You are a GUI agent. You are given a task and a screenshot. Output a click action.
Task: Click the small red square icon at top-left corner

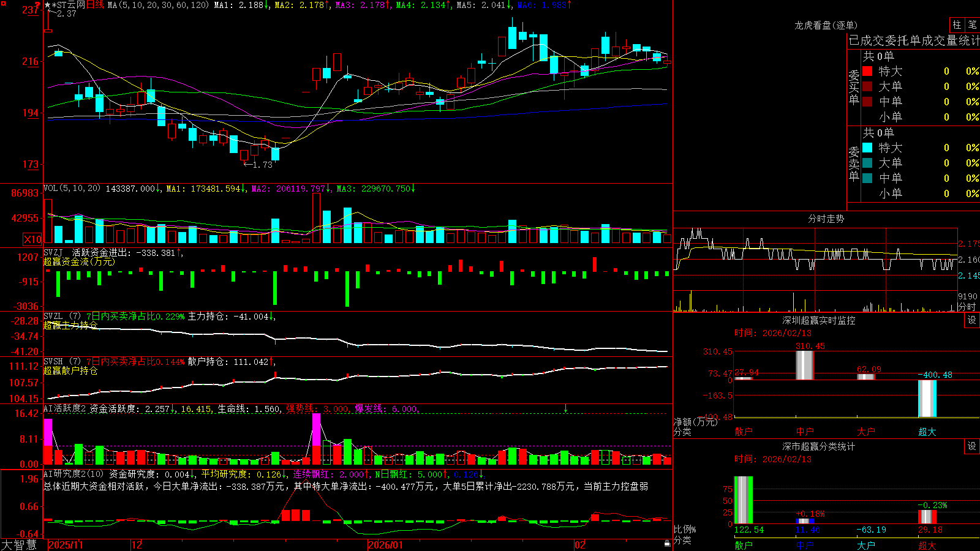coord(2,2)
